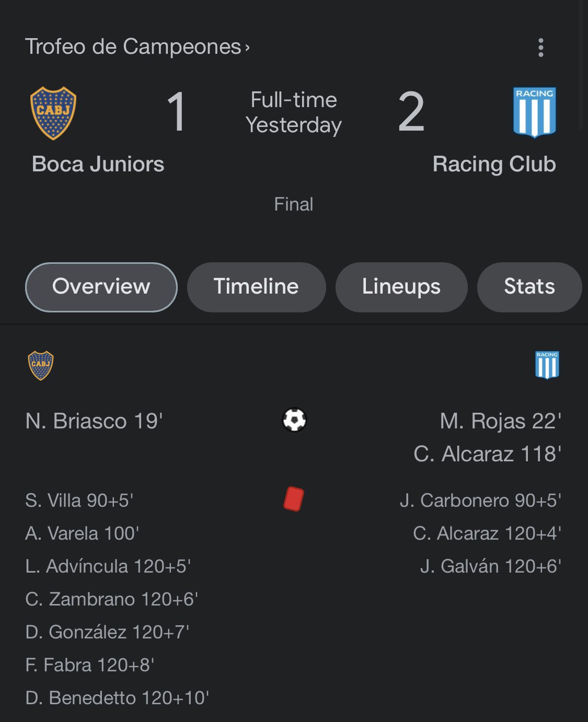Open the three-dot more options menu
This screenshot has height=722, width=588.
pyautogui.click(x=540, y=48)
